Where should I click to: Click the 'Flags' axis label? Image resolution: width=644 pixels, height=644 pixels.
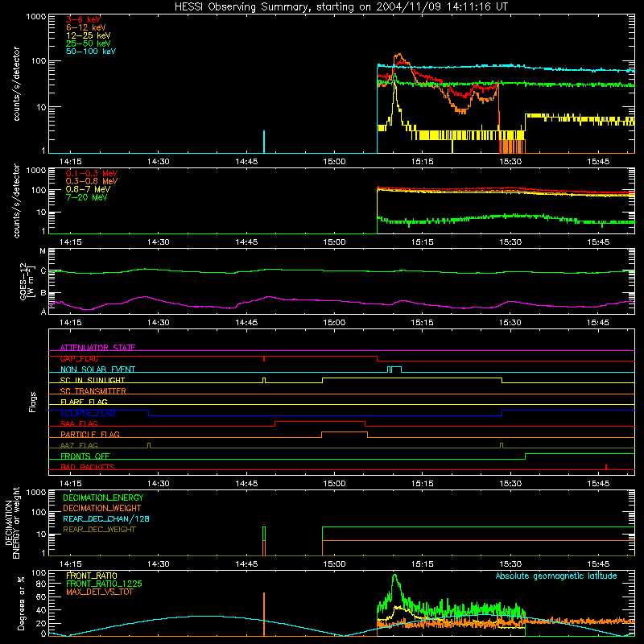pos(32,402)
